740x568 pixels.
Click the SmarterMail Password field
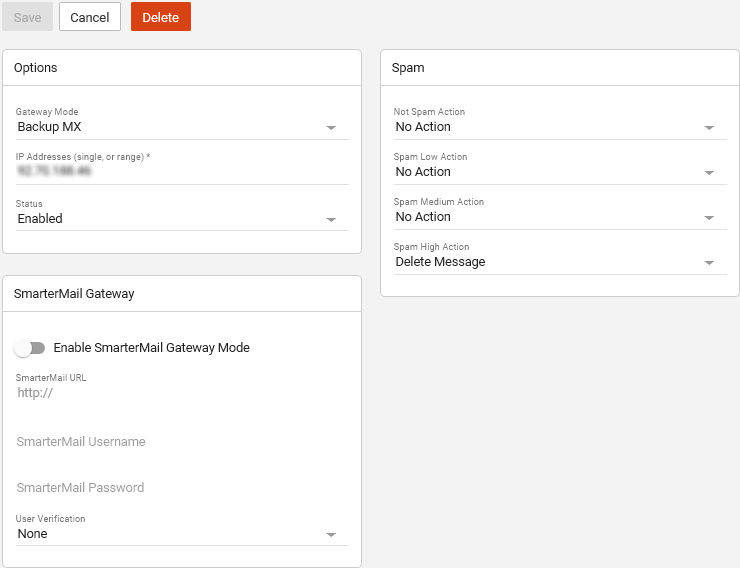180,488
